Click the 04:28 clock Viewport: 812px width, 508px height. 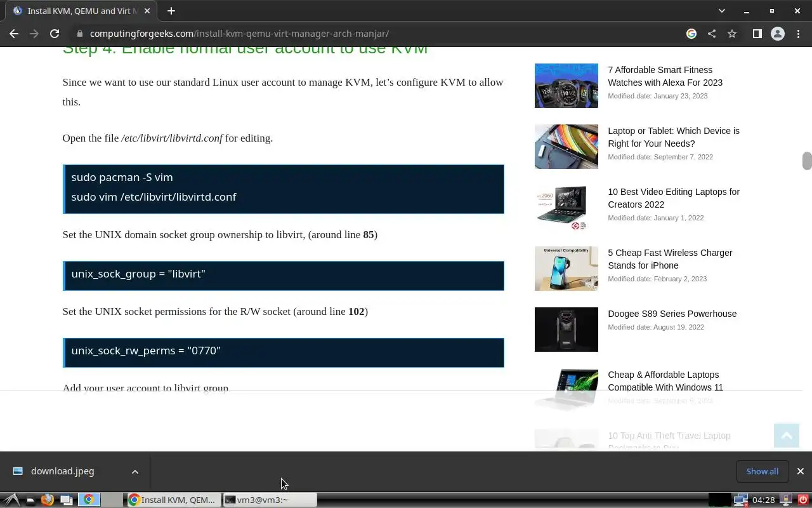click(763, 500)
